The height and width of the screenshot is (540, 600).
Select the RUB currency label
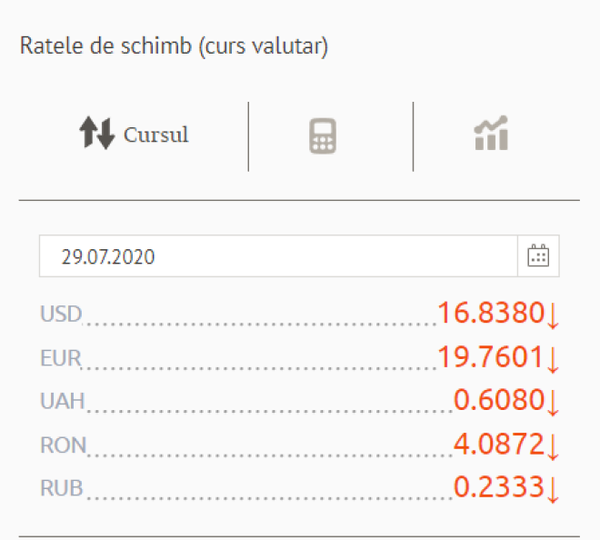[x=62, y=488]
